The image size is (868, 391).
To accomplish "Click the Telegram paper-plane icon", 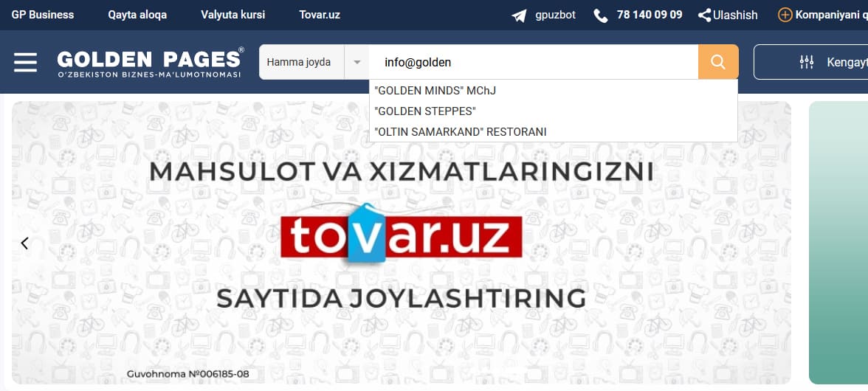I will pos(519,15).
